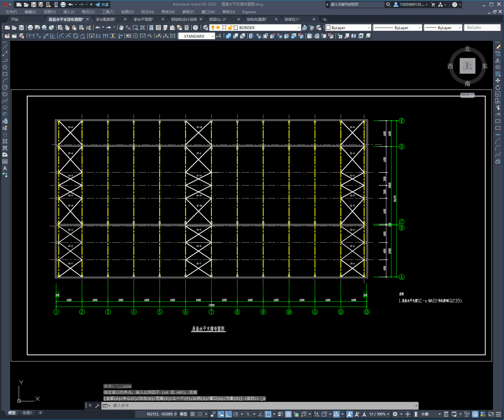
Task: Select the Polygon draw tool
Action: (5, 67)
